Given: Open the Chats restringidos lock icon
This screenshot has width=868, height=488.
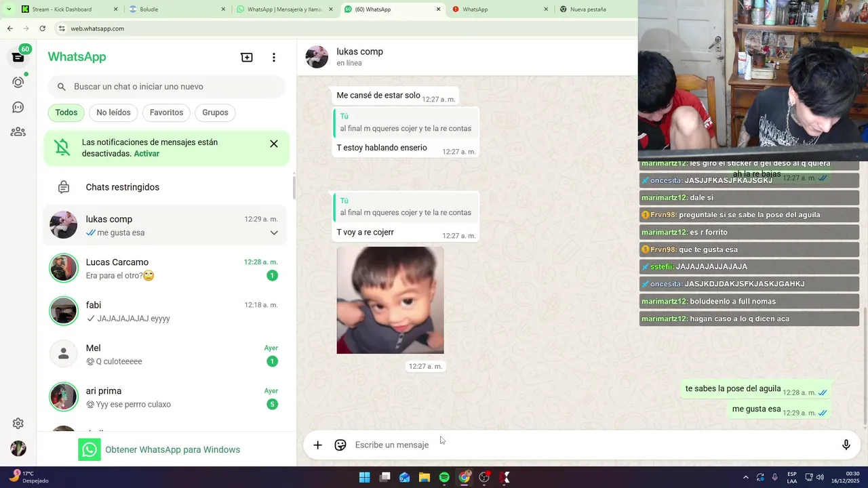Looking at the screenshot, I should coord(64,187).
